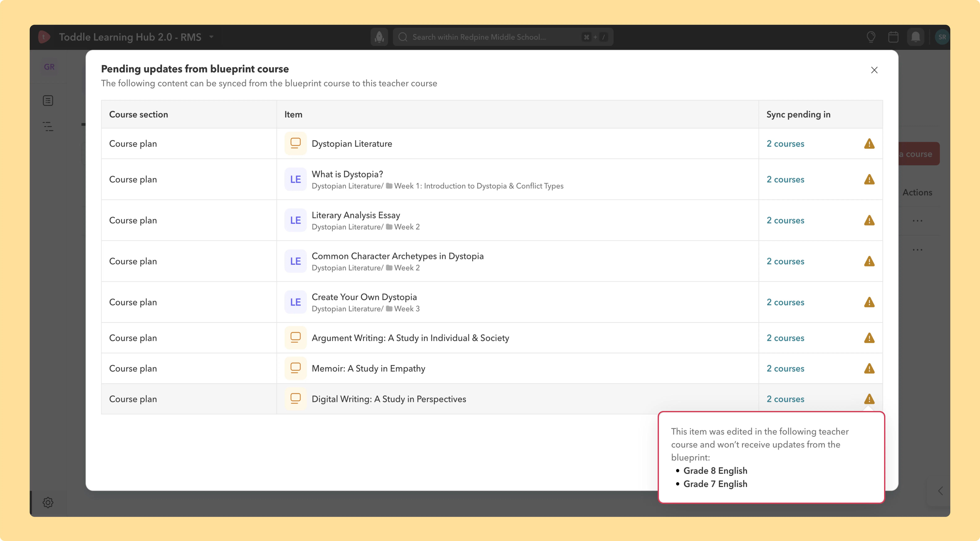This screenshot has width=980, height=541.
Task: Focus the Search within Redpine Middle School field
Action: click(503, 37)
